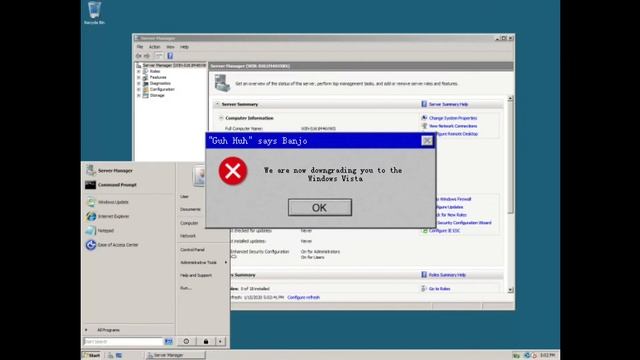Click the Security Configuration Wizard link
This screenshot has height=360, width=640.
click(x=464, y=223)
